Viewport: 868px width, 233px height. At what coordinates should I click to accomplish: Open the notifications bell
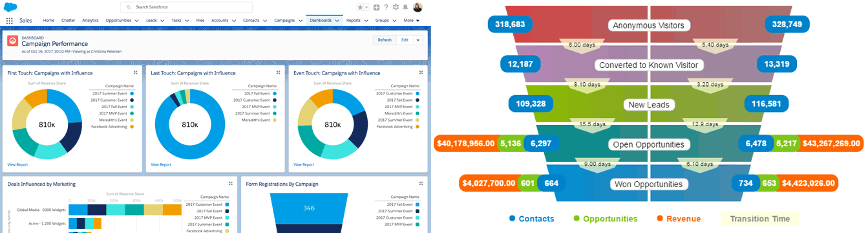coord(405,7)
